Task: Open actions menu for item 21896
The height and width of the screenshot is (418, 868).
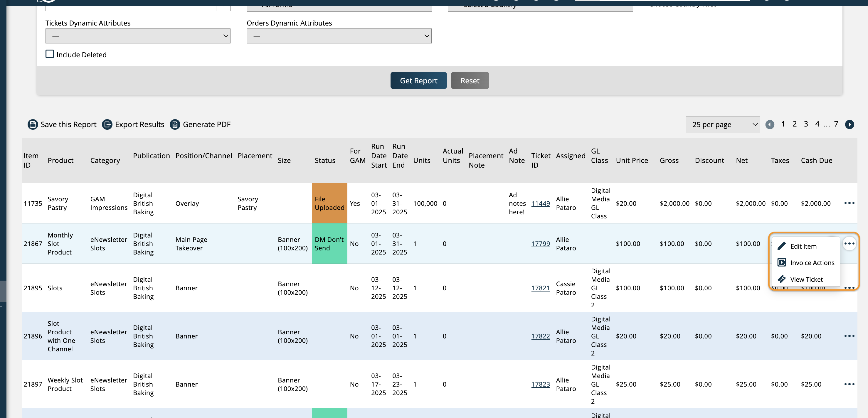Action: pos(849,336)
